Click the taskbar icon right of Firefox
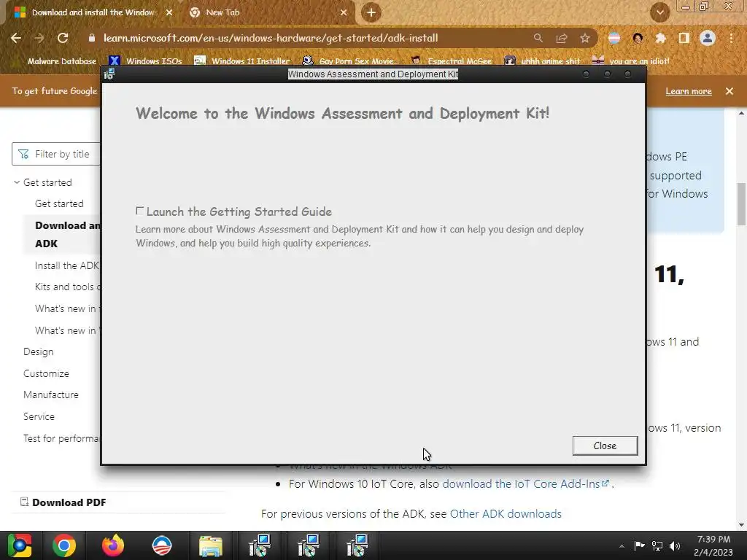This screenshot has height=560, width=747. click(161, 545)
